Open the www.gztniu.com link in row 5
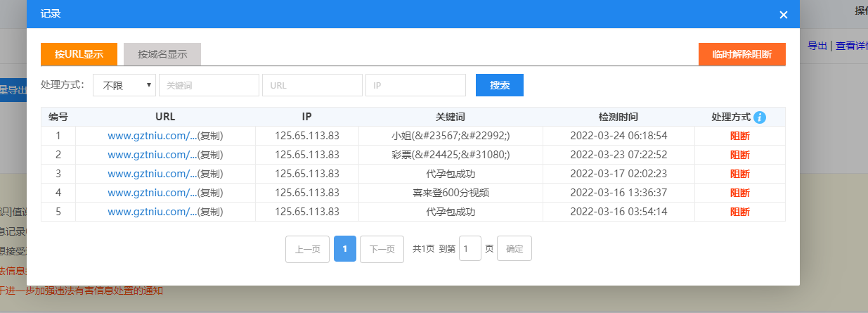This screenshot has height=313, width=868. tap(152, 212)
